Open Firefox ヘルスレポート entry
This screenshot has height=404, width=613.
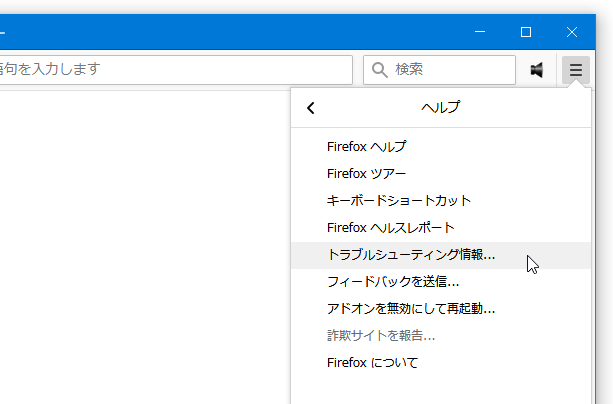pos(441,228)
